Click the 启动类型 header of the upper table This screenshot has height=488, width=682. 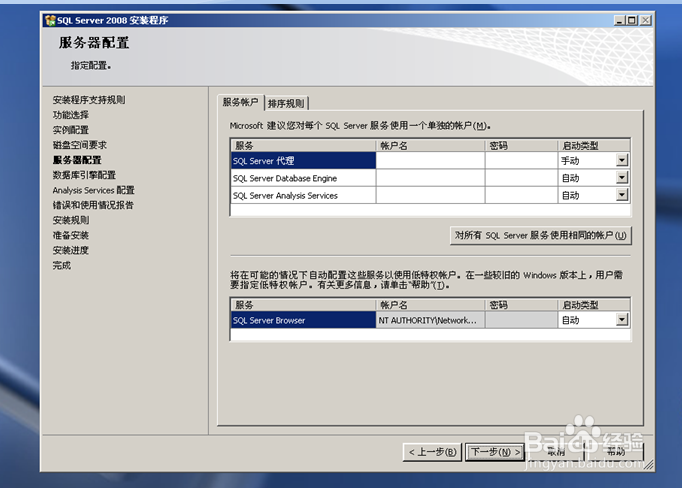point(594,145)
